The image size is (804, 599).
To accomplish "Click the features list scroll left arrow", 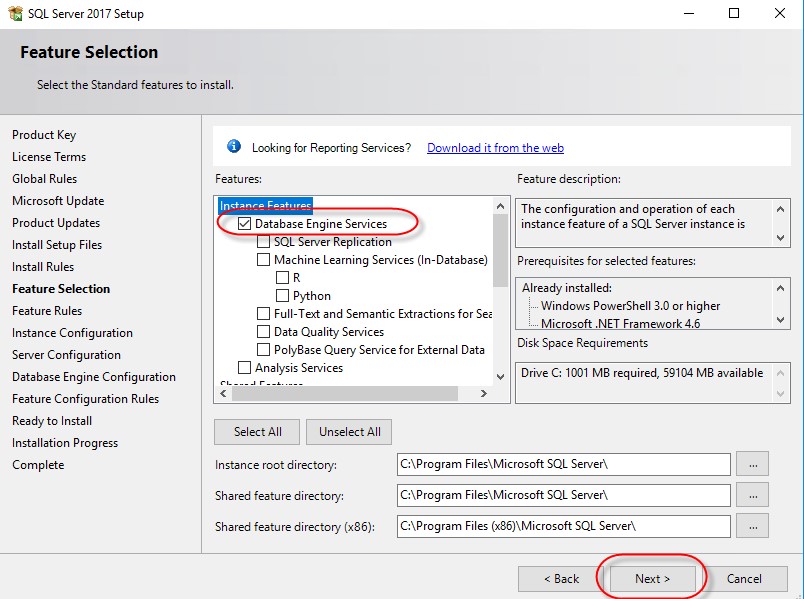I will point(223,393).
